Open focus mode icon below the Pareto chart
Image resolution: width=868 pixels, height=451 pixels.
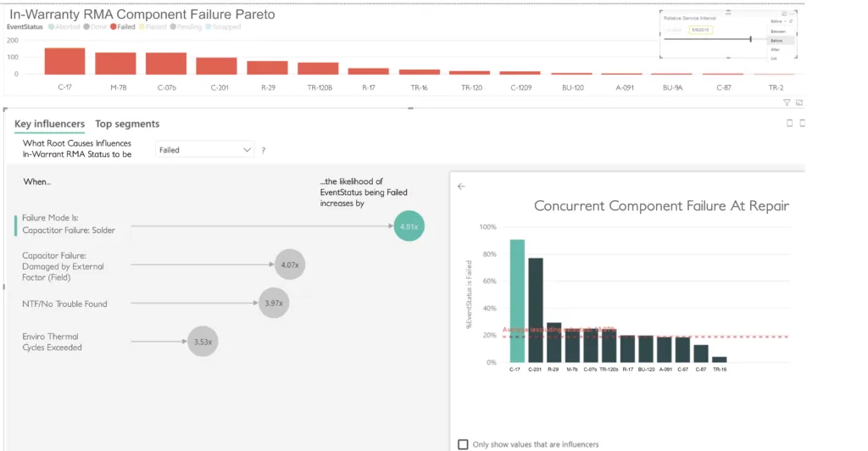[799, 103]
